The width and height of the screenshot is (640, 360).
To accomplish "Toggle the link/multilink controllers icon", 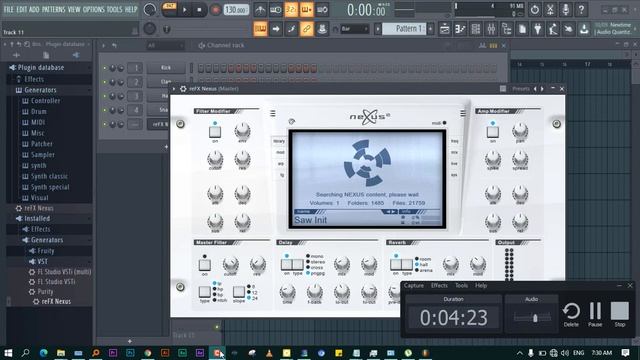I will pos(307,29).
